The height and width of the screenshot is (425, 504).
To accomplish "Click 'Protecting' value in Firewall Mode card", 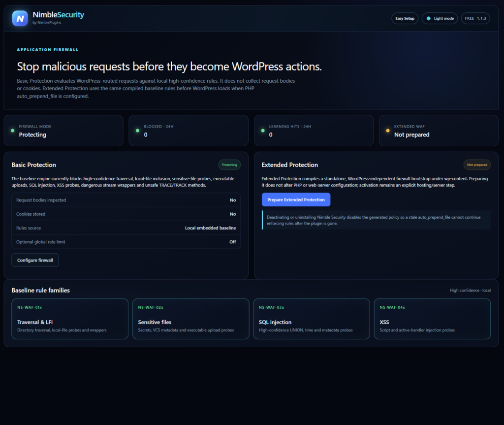I will (x=32, y=135).
